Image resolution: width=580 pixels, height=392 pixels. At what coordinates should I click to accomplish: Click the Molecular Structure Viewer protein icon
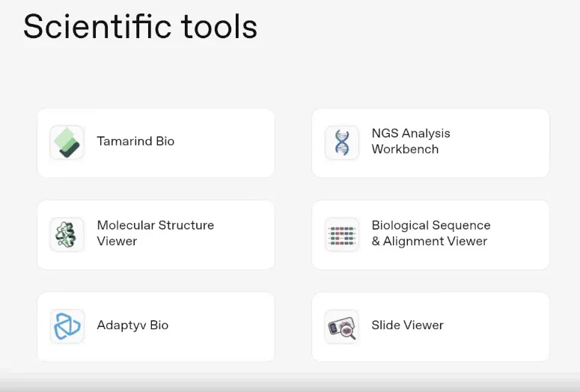pos(67,234)
